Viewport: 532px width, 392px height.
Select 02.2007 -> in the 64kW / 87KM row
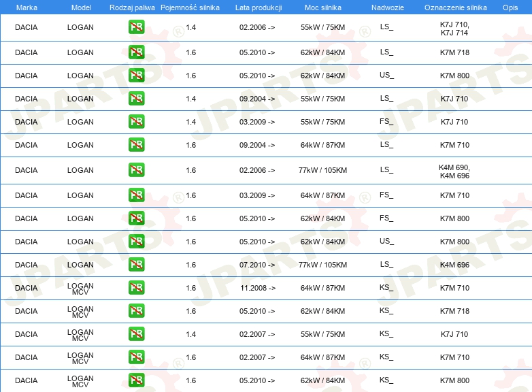pos(257,357)
